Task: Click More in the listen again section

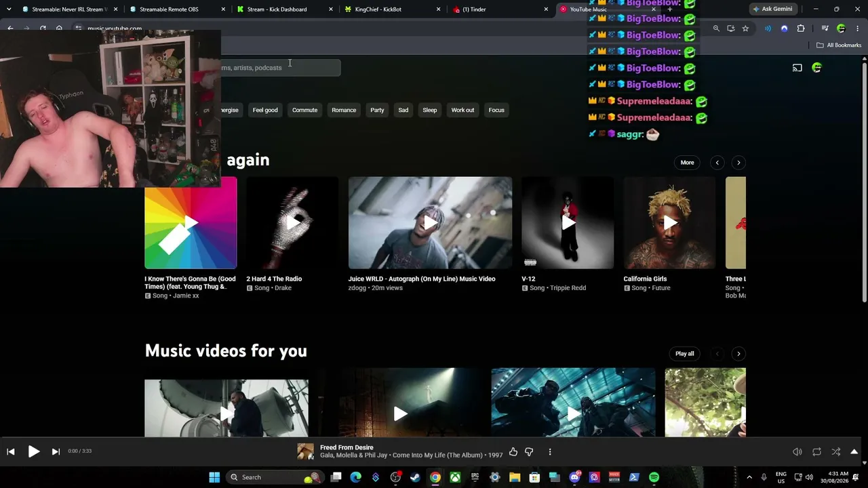Action: click(687, 163)
